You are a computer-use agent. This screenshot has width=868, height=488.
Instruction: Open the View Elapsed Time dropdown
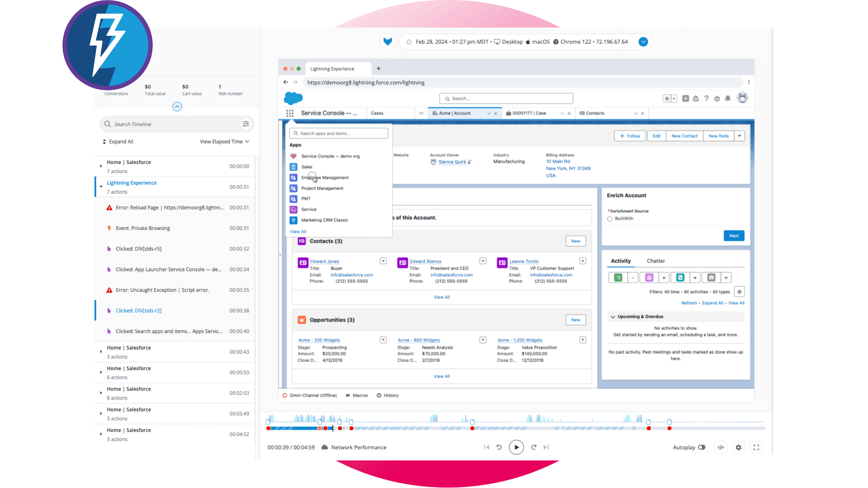[x=225, y=141]
